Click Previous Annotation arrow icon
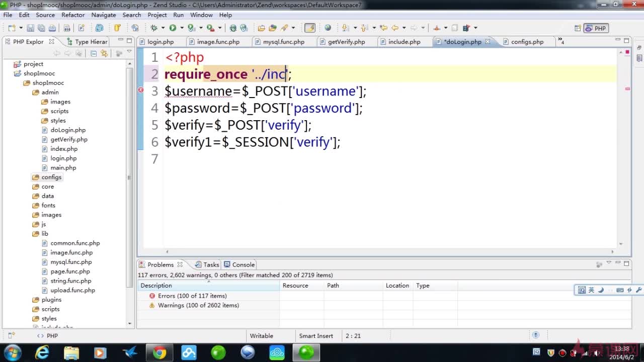Screen dimensions: 644x362 click(364, 28)
